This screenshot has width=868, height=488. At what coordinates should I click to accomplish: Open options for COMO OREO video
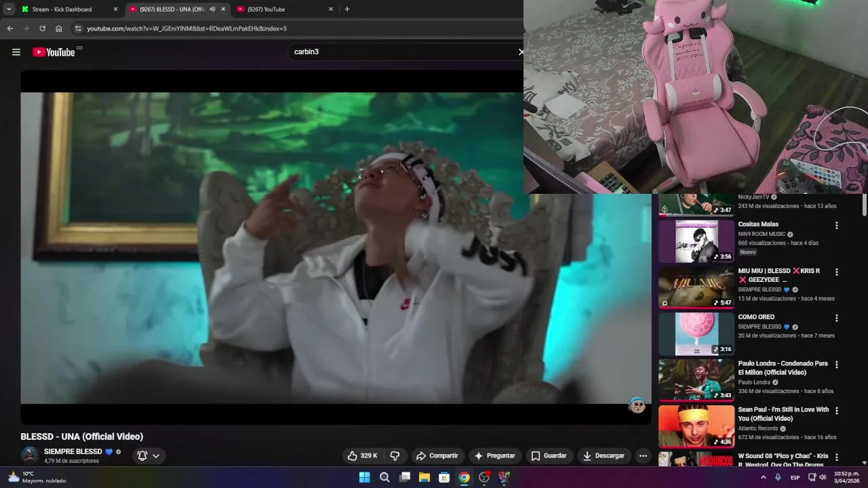point(836,318)
